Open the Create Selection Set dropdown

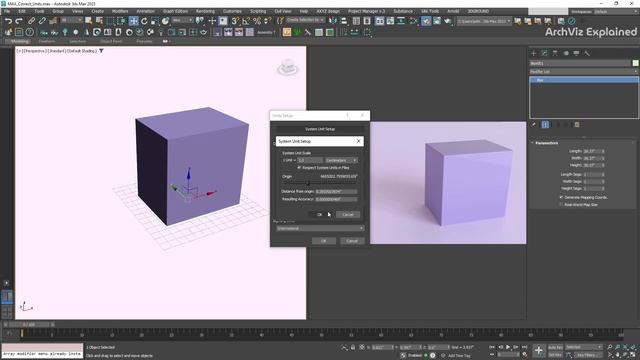(x=305, y=20)
